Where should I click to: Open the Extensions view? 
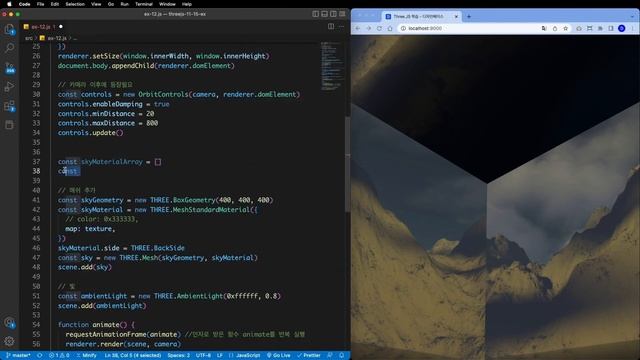click(x=9, y=106)
